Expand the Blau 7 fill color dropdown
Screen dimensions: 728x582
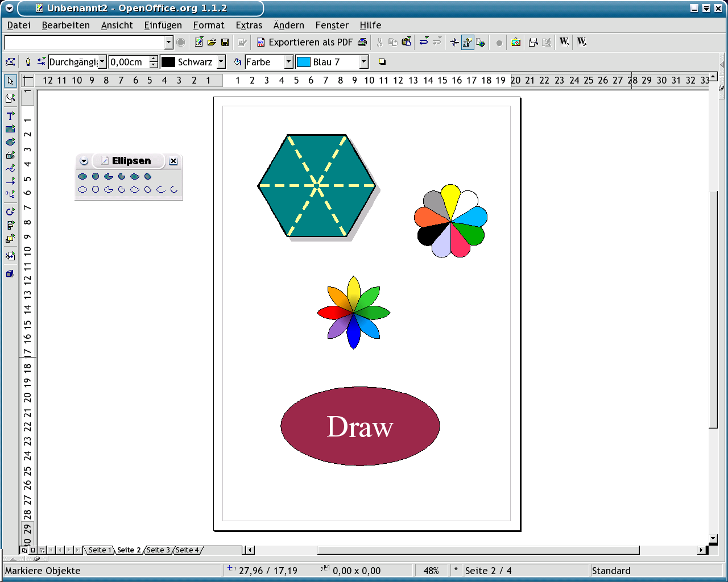coord(364,62)
